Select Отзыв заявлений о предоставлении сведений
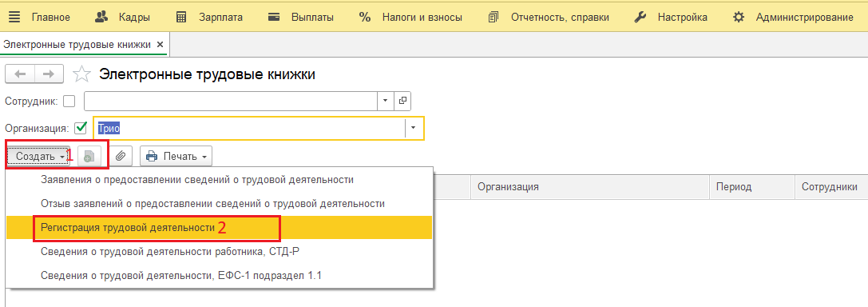The image size is (868, 307). (220, 203)
